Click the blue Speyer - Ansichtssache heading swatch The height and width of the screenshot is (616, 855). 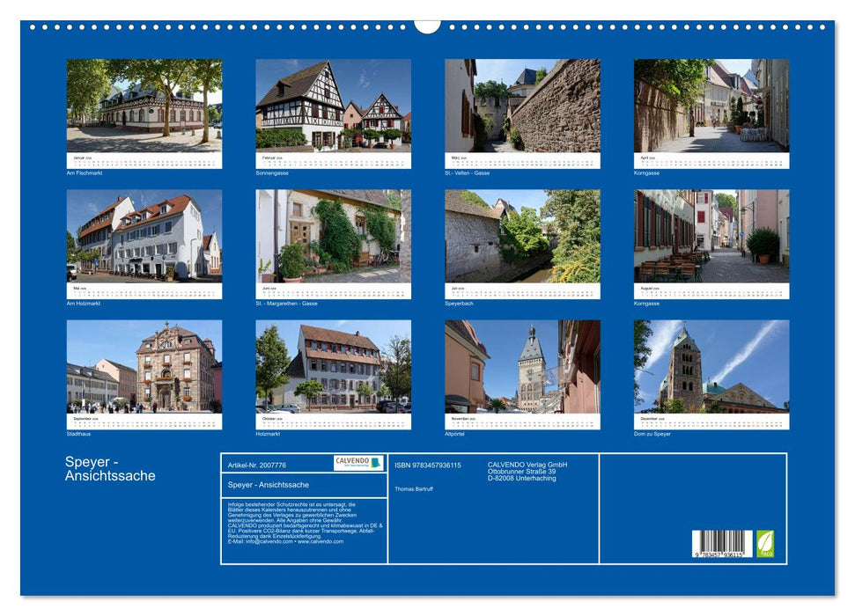(x=110, y=467)
